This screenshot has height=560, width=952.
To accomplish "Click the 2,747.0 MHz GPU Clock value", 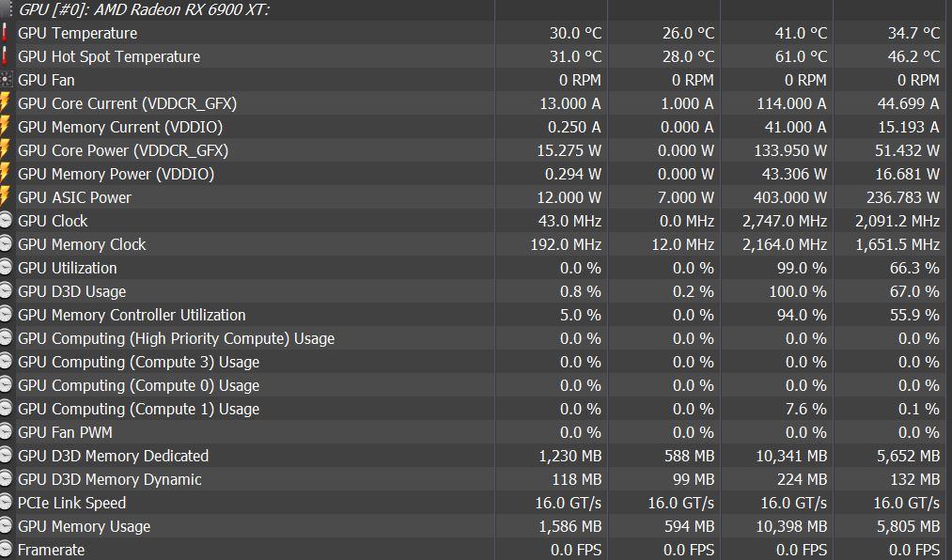I will (x=785, y=222).
